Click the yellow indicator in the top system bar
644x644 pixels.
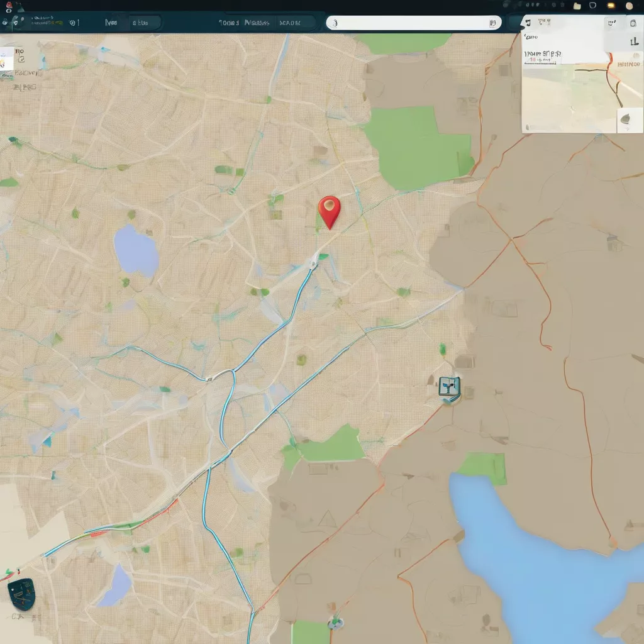[x=610, y=6]
